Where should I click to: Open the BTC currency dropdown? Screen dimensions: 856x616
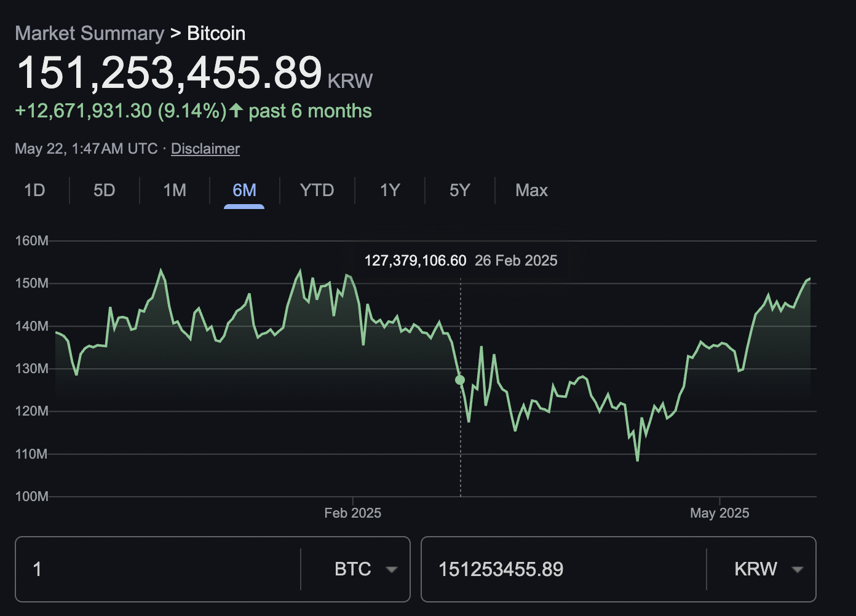366,569
